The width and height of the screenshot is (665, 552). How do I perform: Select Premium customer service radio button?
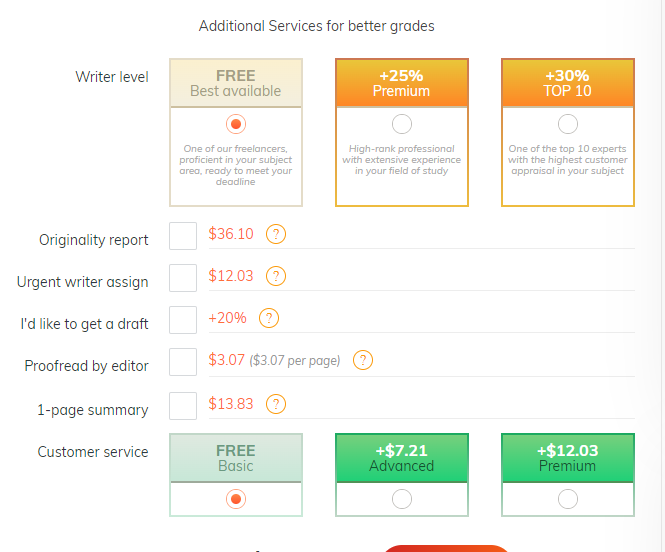pos(567,499)
